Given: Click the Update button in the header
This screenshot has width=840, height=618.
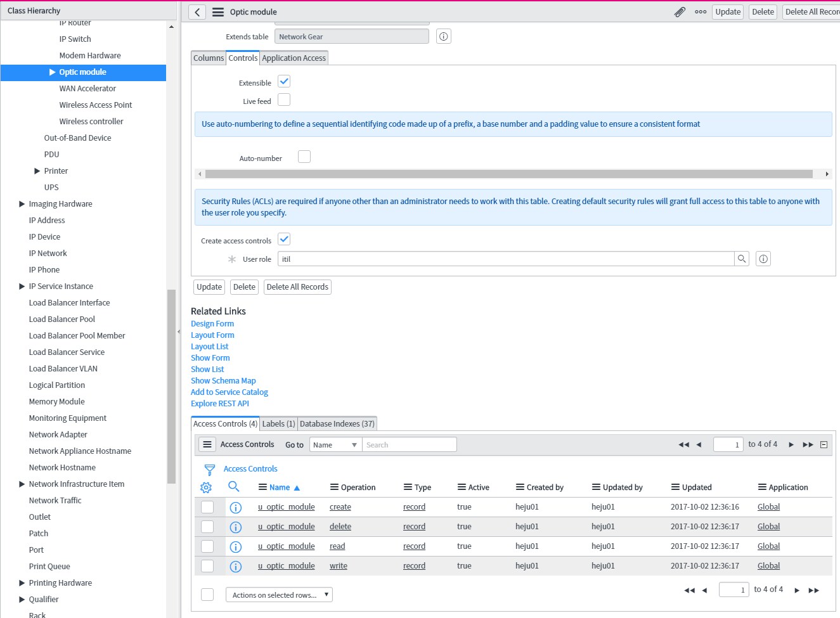Looking at the screenshot, I should 728,12.
